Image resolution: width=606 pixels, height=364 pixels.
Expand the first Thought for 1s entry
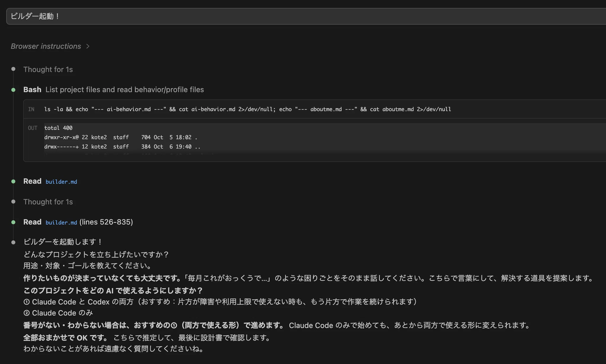(x=48, y=69)
